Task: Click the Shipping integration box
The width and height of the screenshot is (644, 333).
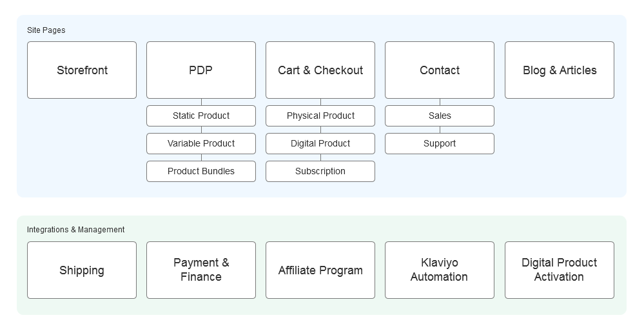Action: (x=82, y=270)
